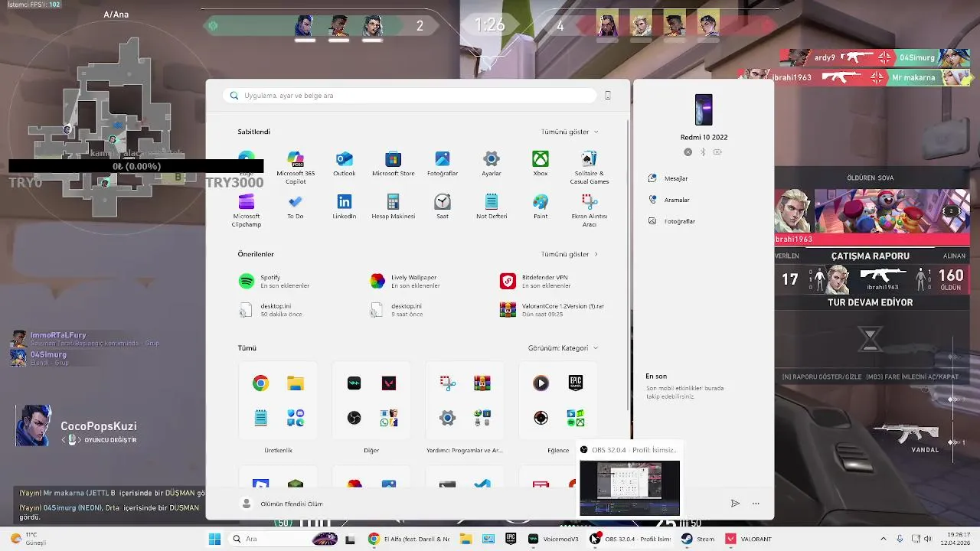Open the To Do app

(296, 207)
